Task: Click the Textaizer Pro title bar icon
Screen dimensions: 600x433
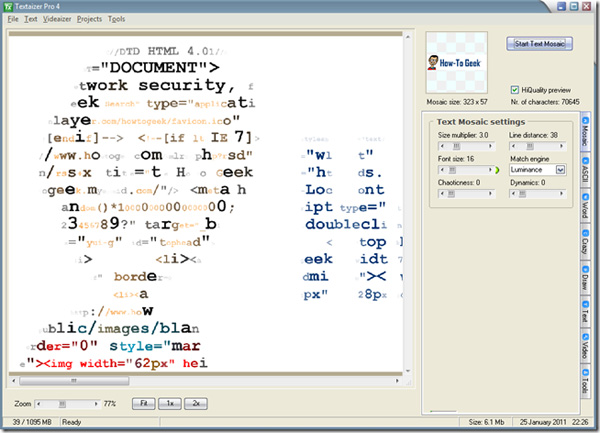Action: point(8,7)
